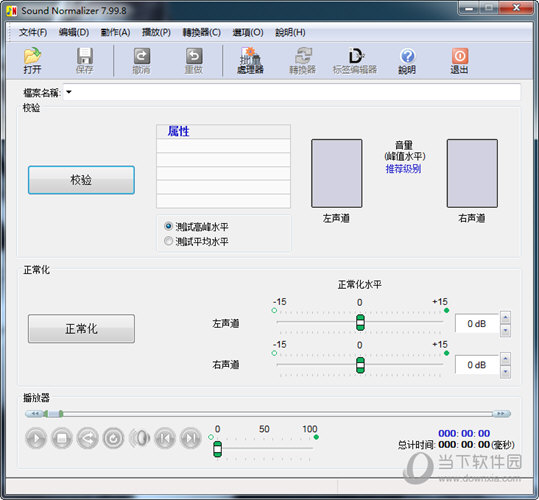Decrease the 左声道 dB value with the down arrow

coord(505,331)
